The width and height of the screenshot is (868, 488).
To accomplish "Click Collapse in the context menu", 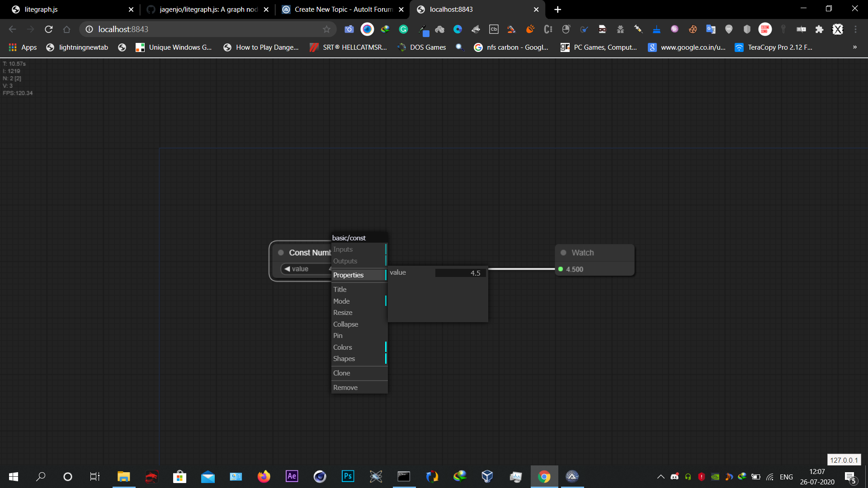I will tap(346, 324).
